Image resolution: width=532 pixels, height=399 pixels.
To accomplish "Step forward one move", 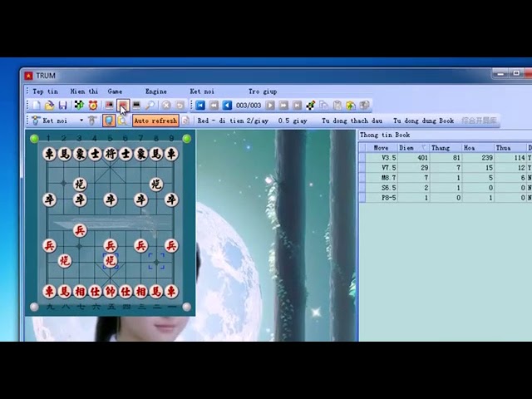I will click(270, 106).
